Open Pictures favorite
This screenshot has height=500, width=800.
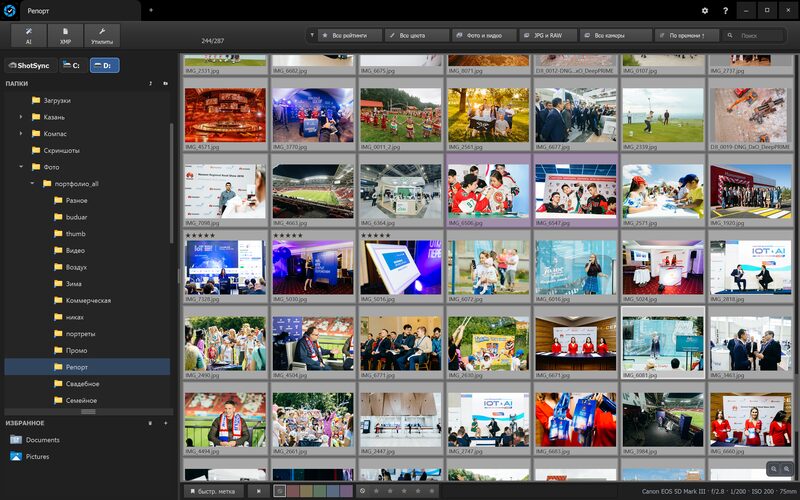pyautogui.click(x=30, y=457)
